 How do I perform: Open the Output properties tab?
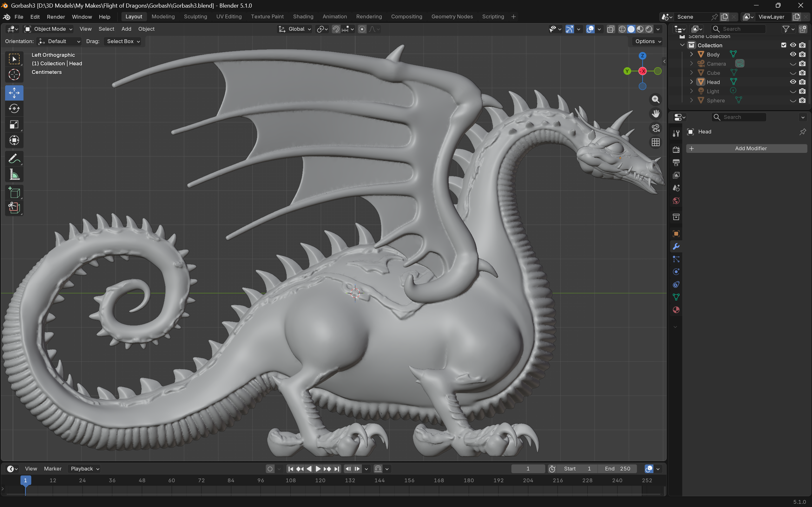coord(676,162)
